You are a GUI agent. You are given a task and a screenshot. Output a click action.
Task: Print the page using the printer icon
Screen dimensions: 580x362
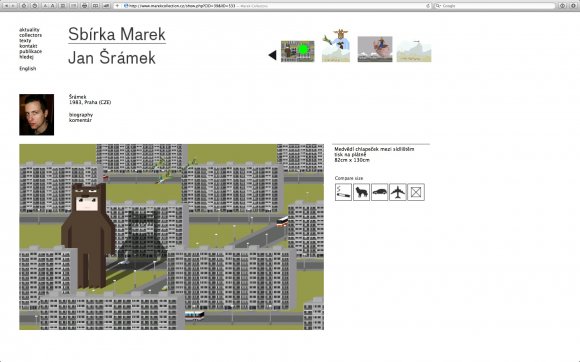click(84, 6)
